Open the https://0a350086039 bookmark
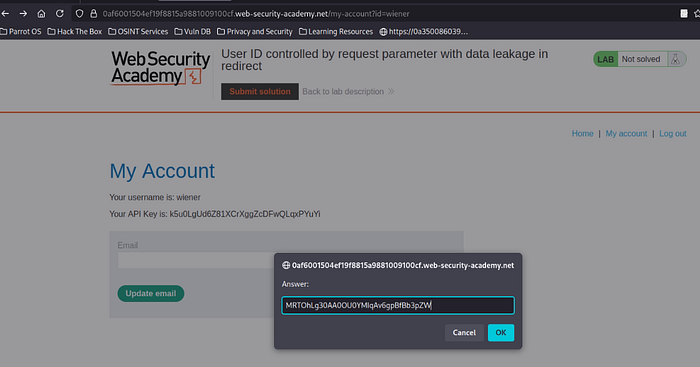This screenshot has height=367, width=700. pyautogui.click(x=423, y=32)
